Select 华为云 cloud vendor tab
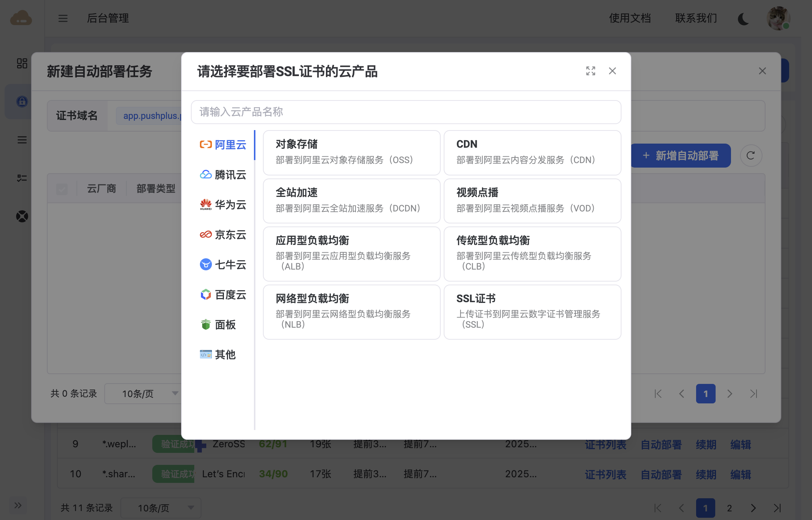This screenshot has height=520, width=812. click(223, 205)
